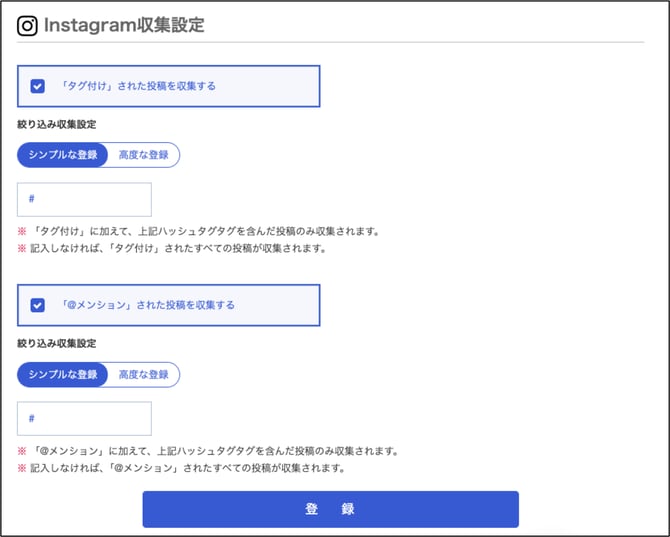Screen dimensions: 670x537
Task: Click red ※ mark before 「タグ付け」に加えて note
Action: (x=22, y=231)
